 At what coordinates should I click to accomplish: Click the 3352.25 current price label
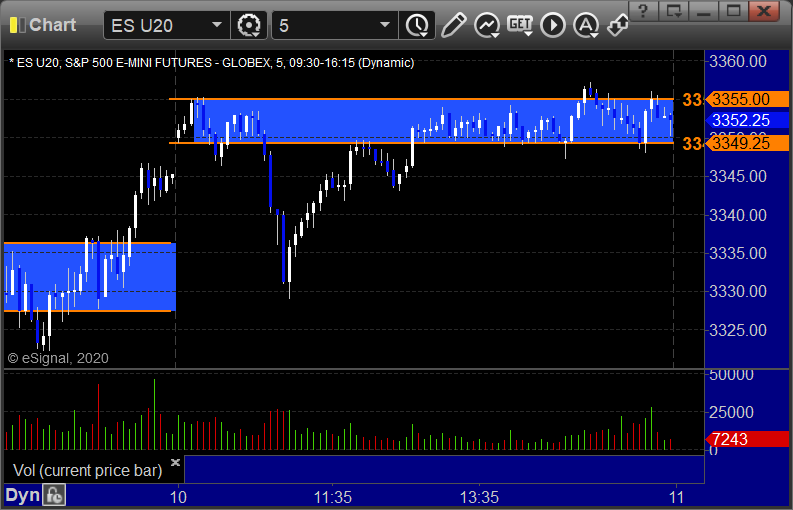coord(747,120)
